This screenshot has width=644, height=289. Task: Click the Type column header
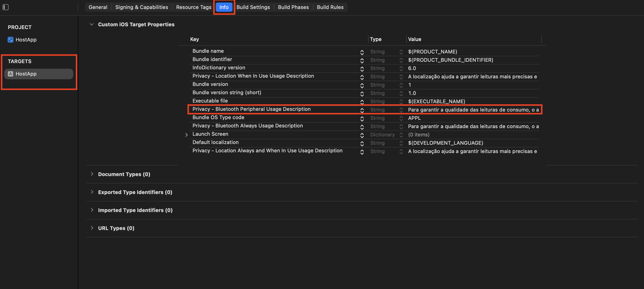click(375, 39)
